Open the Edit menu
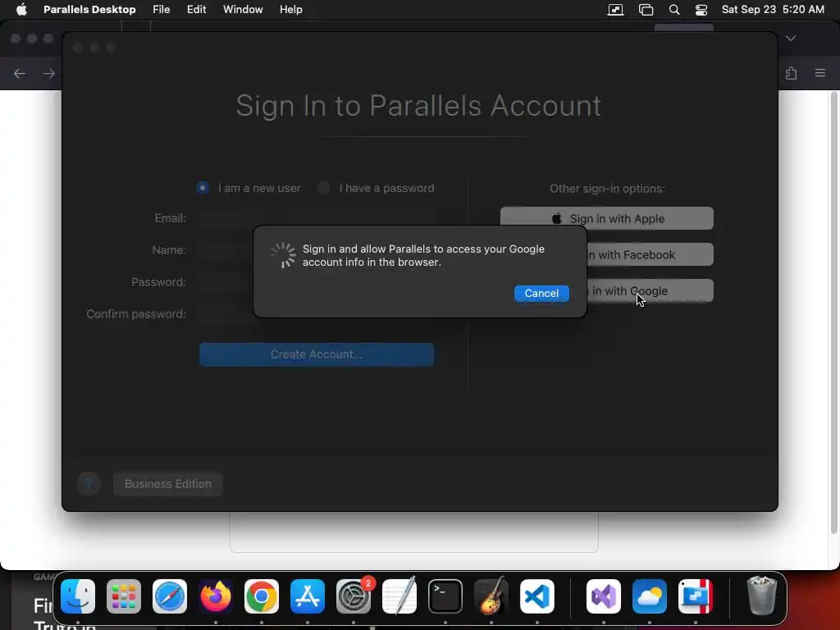Image resolution: width=840 pixels, height=630 pixels. [x=197, y=10]
